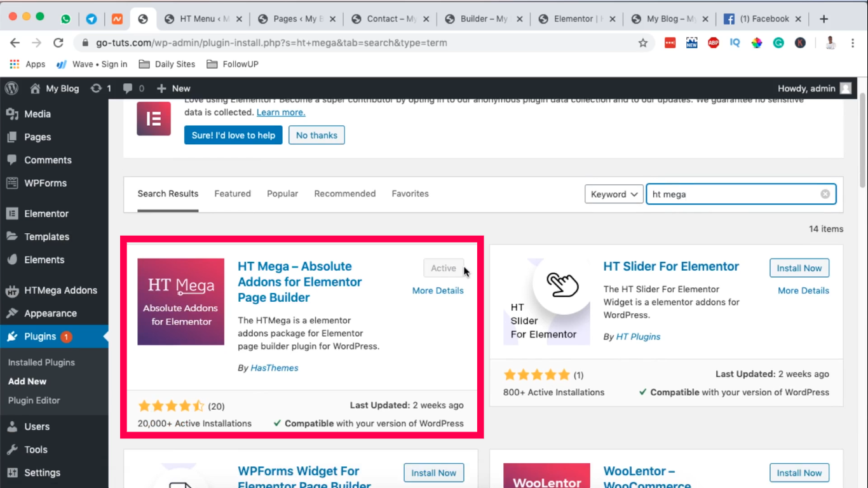
Task: Go to Installed Plugins submenu
Action: (x=41, y=362)
